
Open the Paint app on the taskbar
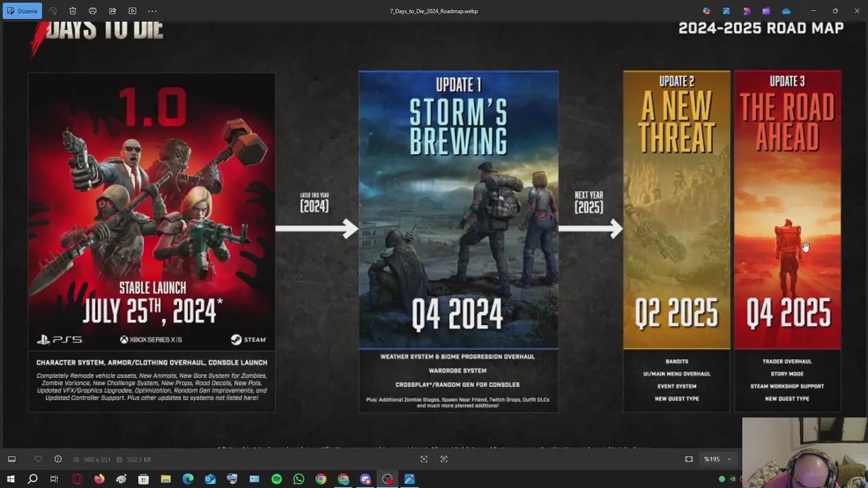coord(121,479)
